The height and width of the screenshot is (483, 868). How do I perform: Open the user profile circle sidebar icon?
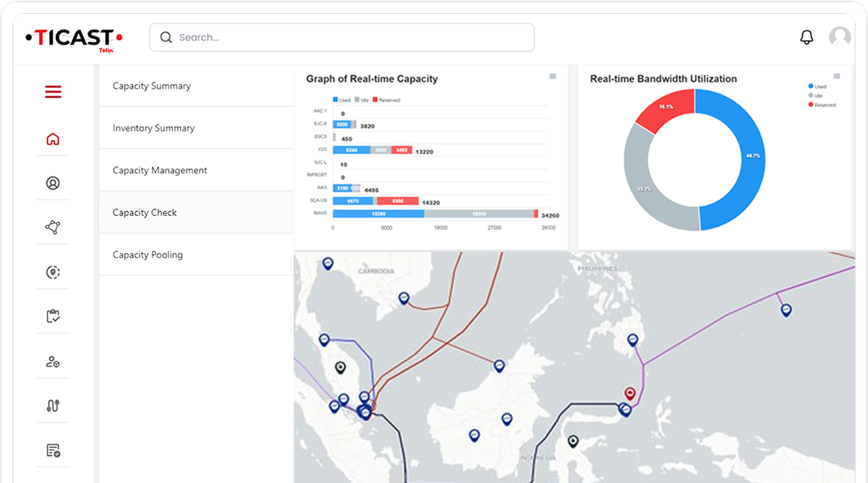pos(53,183)
